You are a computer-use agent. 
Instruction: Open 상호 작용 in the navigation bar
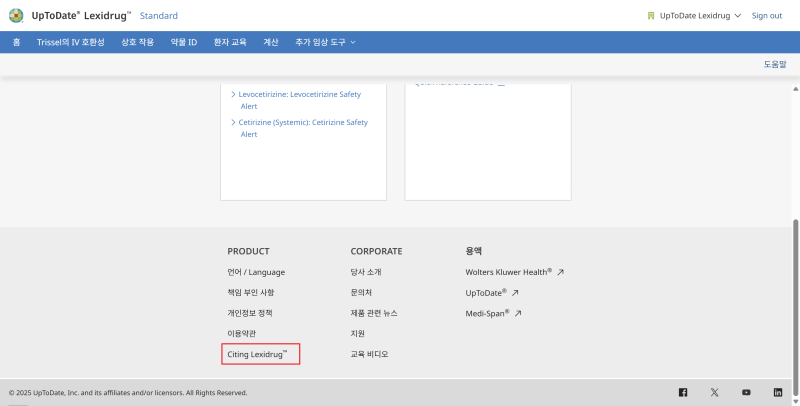click(137, 42)
